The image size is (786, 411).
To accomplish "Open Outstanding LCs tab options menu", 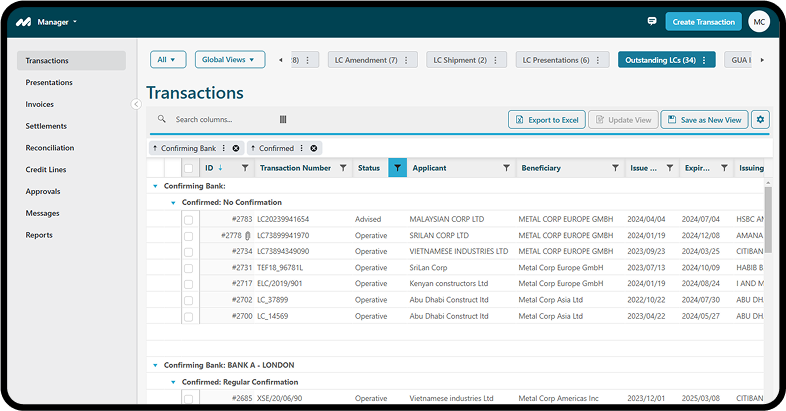I will [705, 60].
